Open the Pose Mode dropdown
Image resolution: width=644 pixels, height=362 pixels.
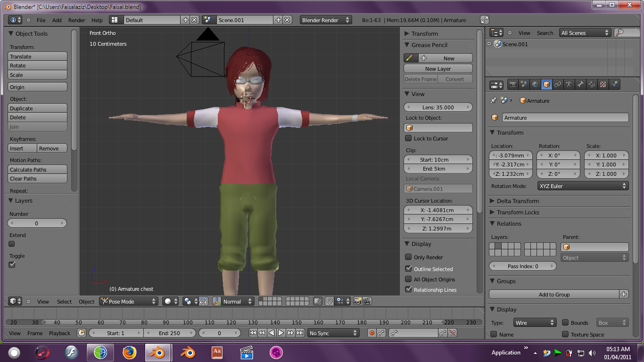[128, 302]
